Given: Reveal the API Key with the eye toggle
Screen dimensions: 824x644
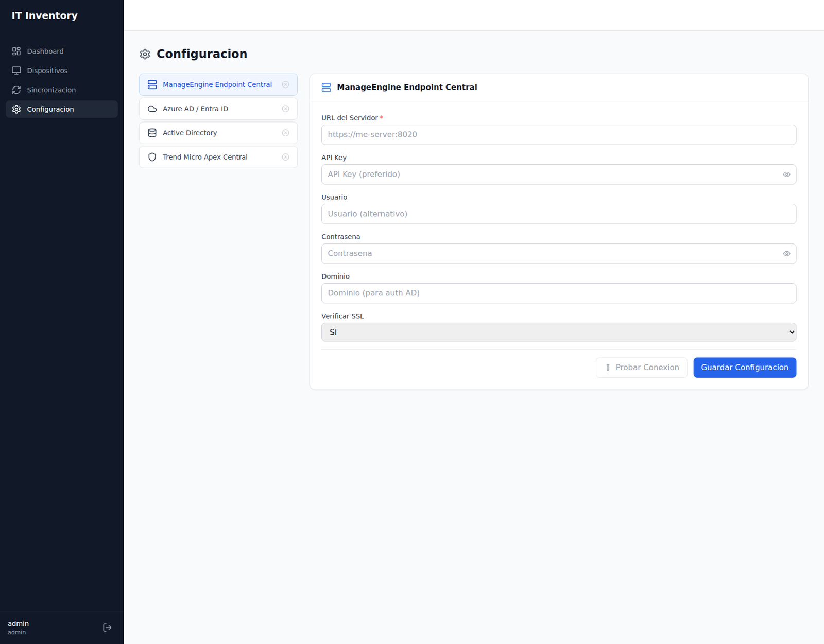Looking at the screenshot, I should [786, 174].
